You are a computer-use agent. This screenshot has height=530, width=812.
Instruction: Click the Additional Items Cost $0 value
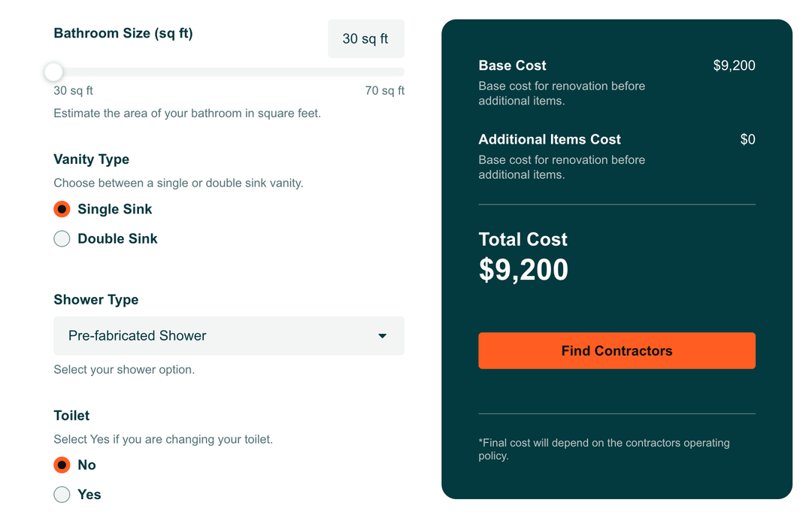(747, 139)
